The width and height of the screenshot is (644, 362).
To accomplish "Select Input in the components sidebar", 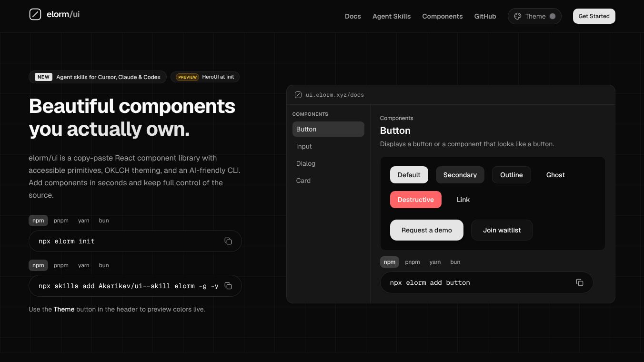I will (328, 146).
